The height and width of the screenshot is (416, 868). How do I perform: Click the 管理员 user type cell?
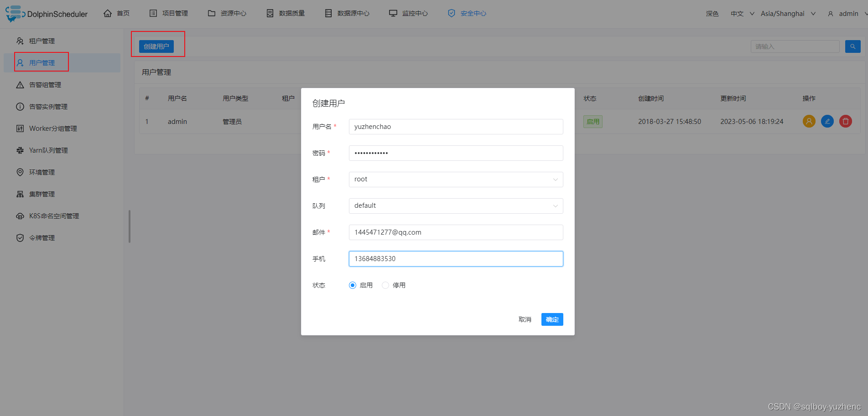point(232,122)
